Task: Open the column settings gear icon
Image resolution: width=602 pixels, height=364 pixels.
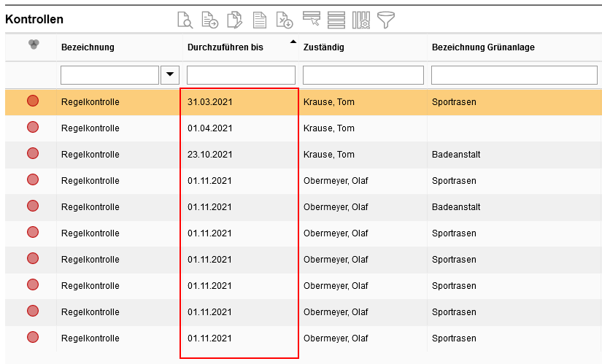Action: 361,20
